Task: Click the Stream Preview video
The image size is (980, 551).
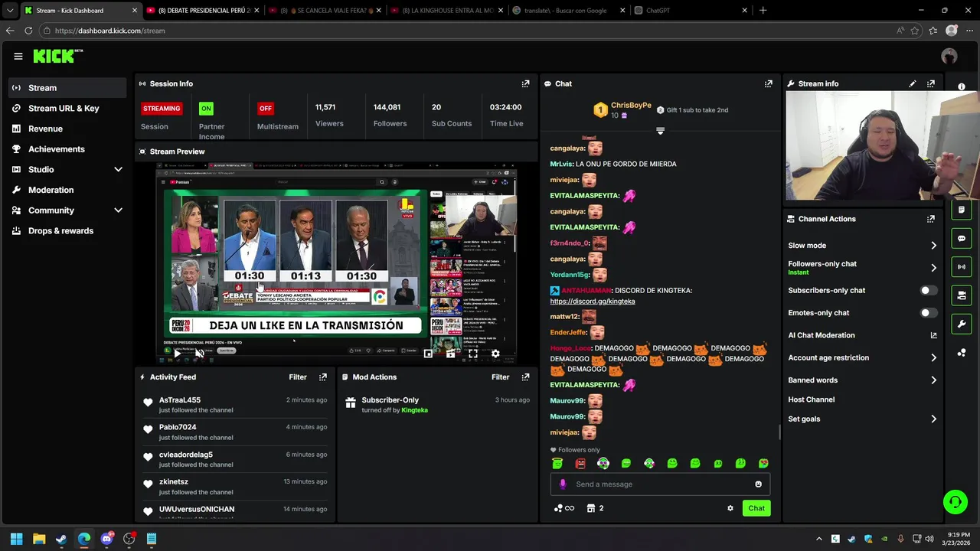Action: tap(337, 263)
